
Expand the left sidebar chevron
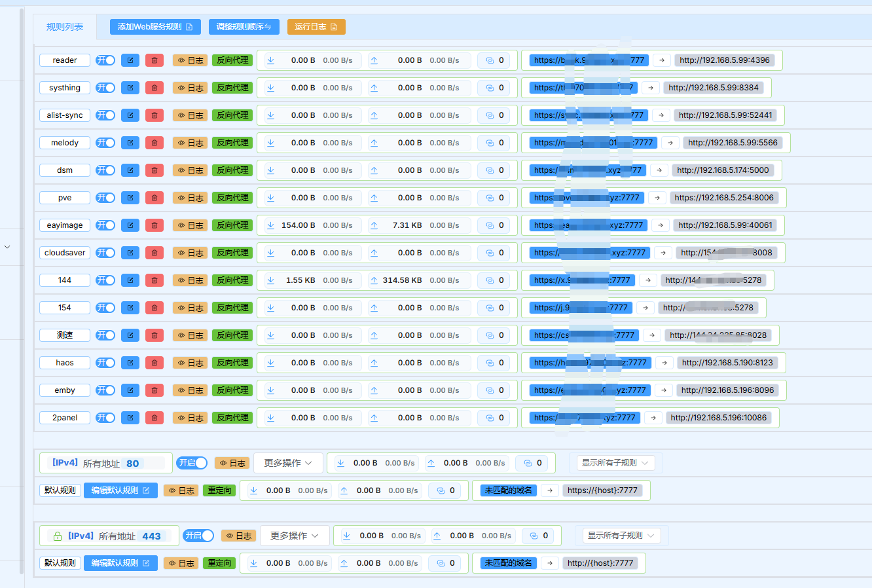7,247
